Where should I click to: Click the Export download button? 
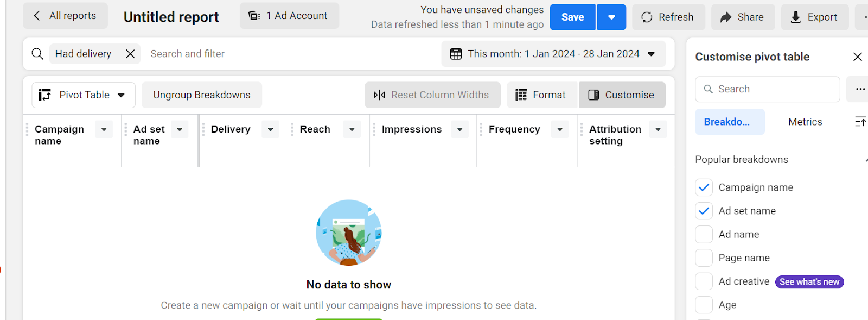(814, 17)
